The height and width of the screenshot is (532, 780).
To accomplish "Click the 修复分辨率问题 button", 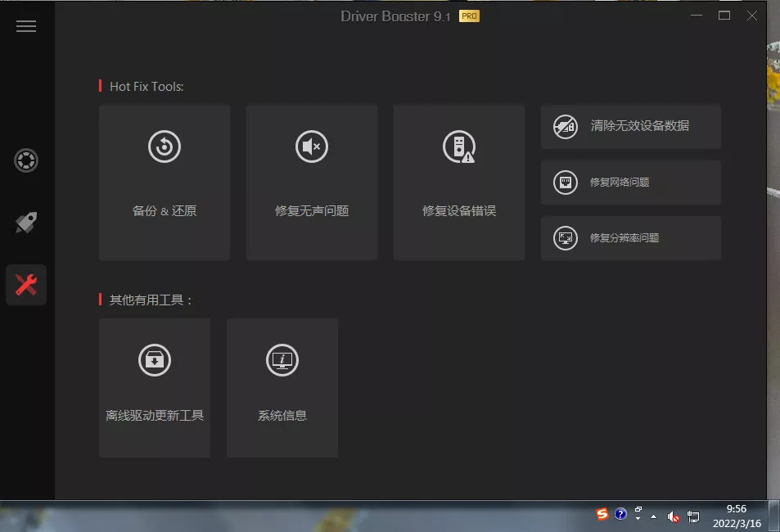I will [631, 238].
